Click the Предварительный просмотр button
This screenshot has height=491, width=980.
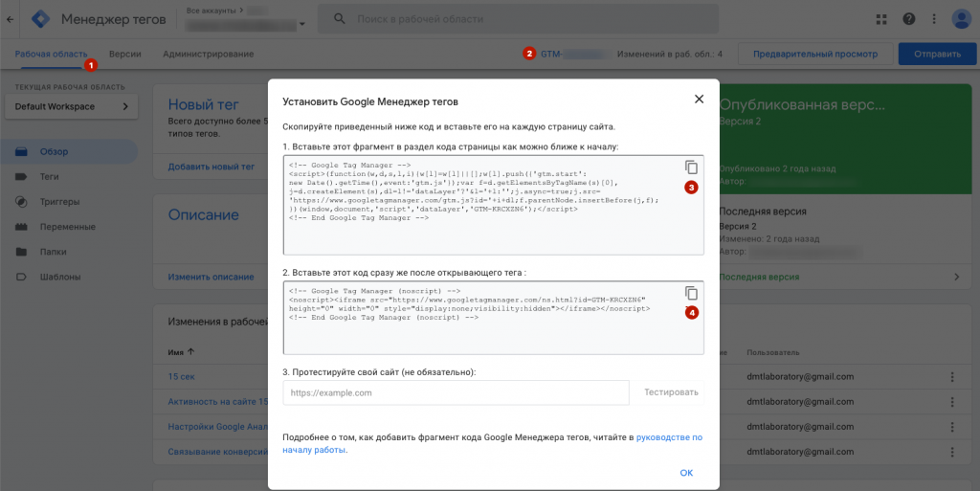pos(815,55)
